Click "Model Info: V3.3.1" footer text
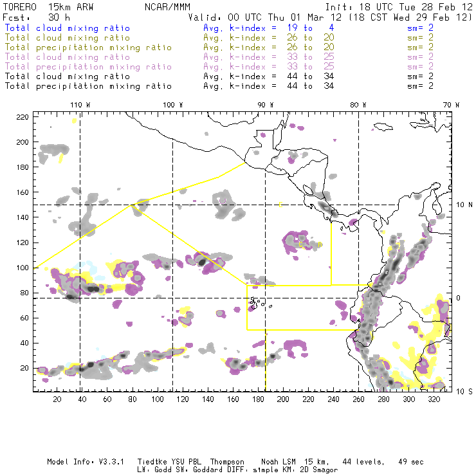476x476 pixels. point(86,462)
